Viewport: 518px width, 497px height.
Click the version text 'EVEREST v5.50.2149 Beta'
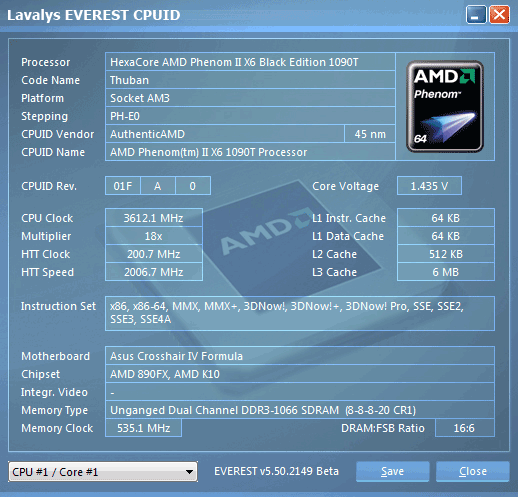tap(276, 471)
